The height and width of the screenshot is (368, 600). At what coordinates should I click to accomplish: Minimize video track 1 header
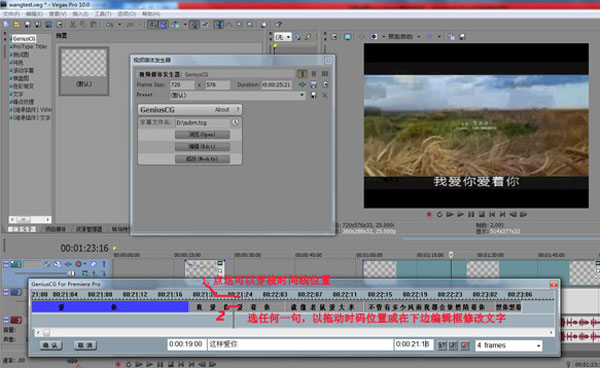6,264
